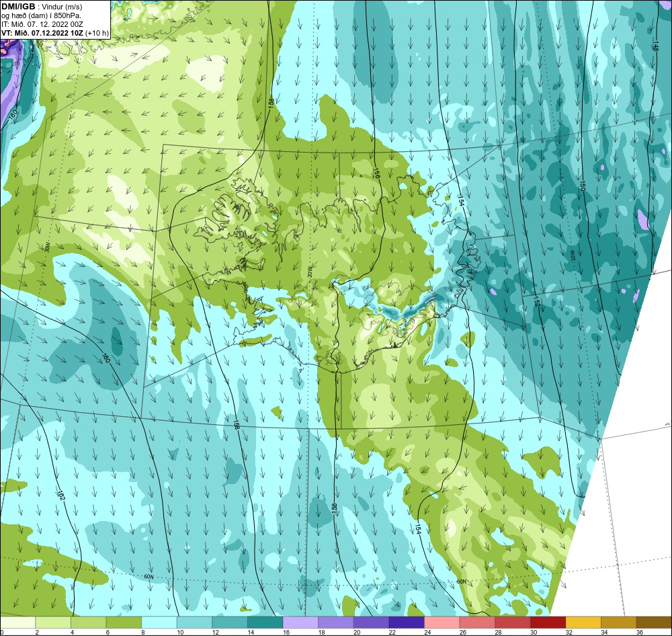Screen dimensions: 672x636
Task: Click legend tick number '24'
Action: click(x=427, y=632)
